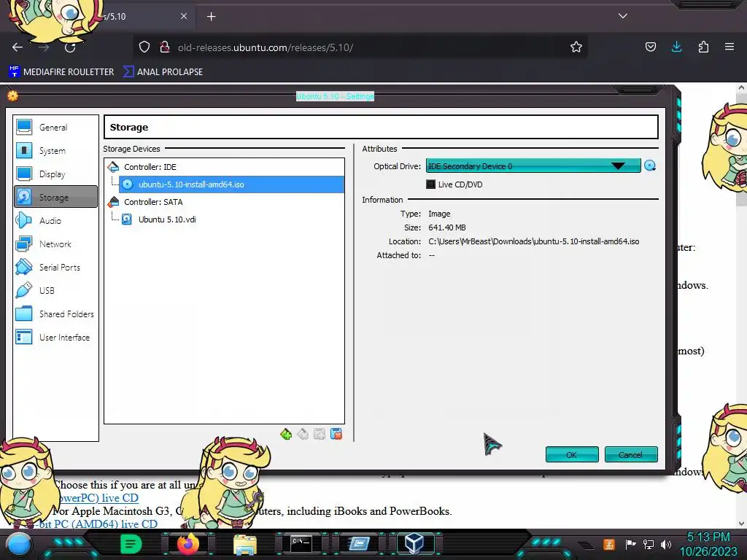Reload the Firefox page
This screenshot has width=747, height=560.
pyautogui.click(x=70, y=47)
